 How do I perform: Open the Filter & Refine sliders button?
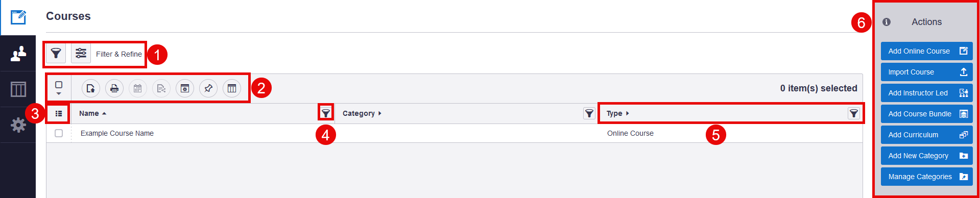[81, 53]
